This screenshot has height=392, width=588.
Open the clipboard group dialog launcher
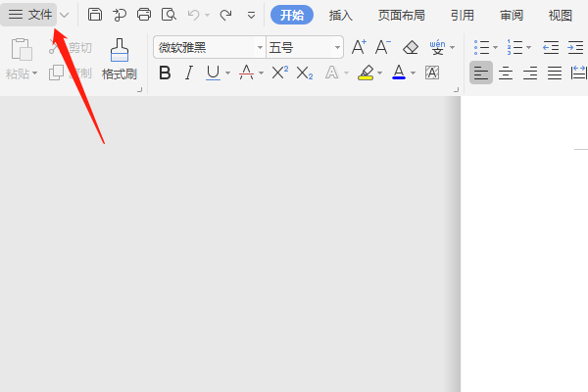(139, 89)
